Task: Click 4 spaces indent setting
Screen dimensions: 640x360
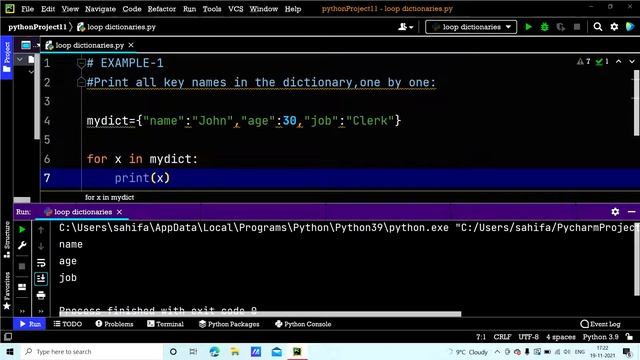Action: click(560, 337)
